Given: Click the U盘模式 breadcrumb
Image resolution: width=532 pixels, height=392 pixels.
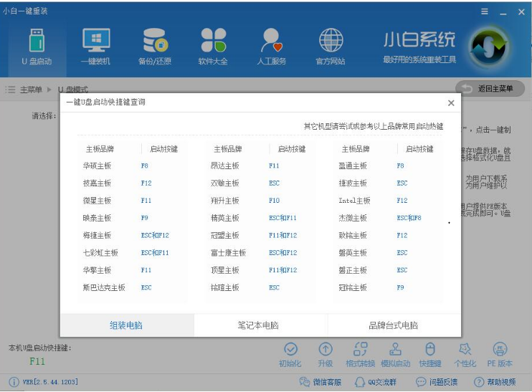Looking at the screenshot, I should [73, 90].
